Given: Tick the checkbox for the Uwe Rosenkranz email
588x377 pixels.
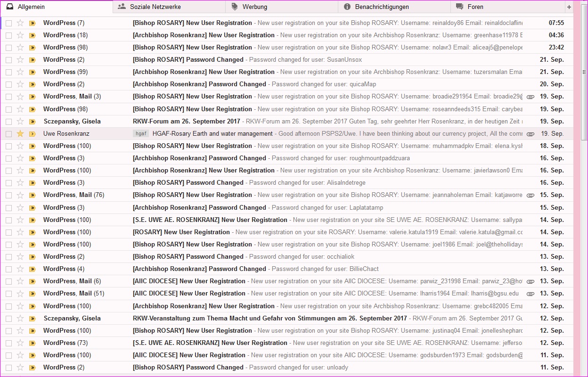Looking at the screenshot, I should pos(8,133).
